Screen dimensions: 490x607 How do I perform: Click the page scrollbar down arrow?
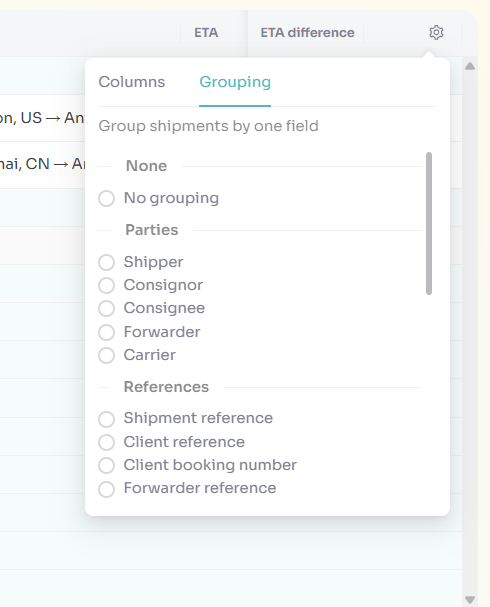[470, 600]
